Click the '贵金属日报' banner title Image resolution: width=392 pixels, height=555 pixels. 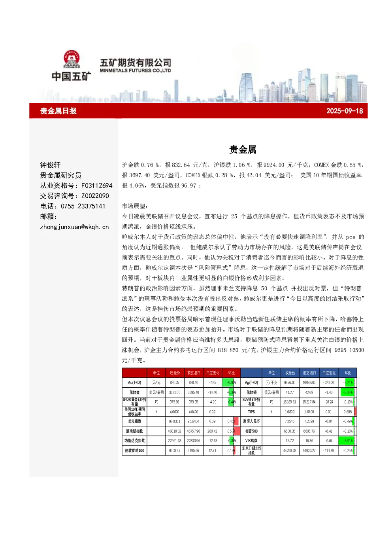pos(58,111)
